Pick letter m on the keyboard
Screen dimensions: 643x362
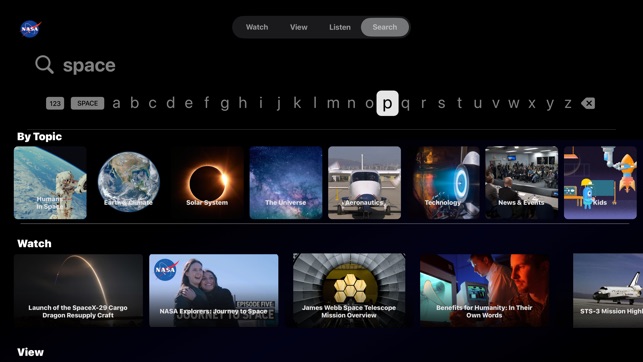[333, 103]
